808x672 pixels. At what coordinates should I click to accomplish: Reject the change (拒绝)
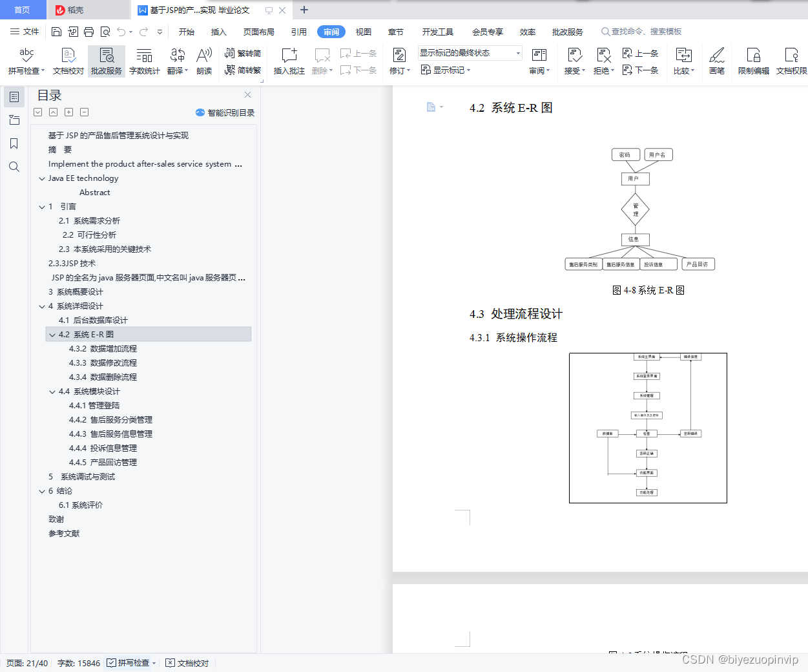[603, 61]
